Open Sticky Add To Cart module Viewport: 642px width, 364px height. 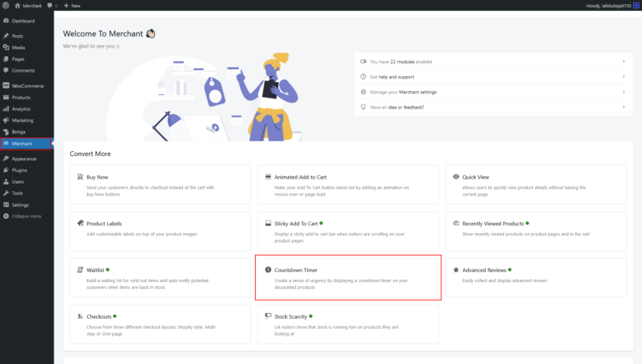[348, 231]
